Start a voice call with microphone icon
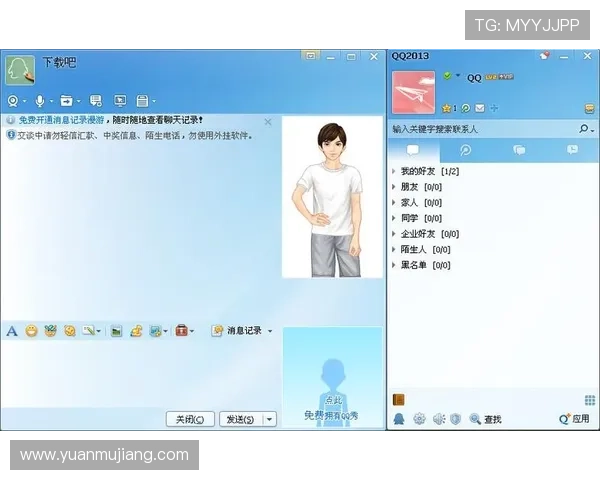The width and height of the screenshot is (600, 480). click(x=40, y=101)
